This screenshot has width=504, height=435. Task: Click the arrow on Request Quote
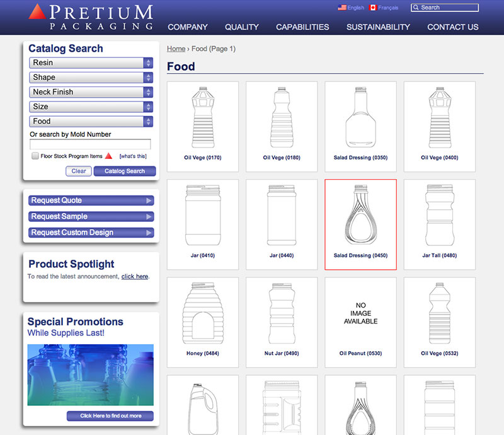pyautogui.click(x=149, y=200)
